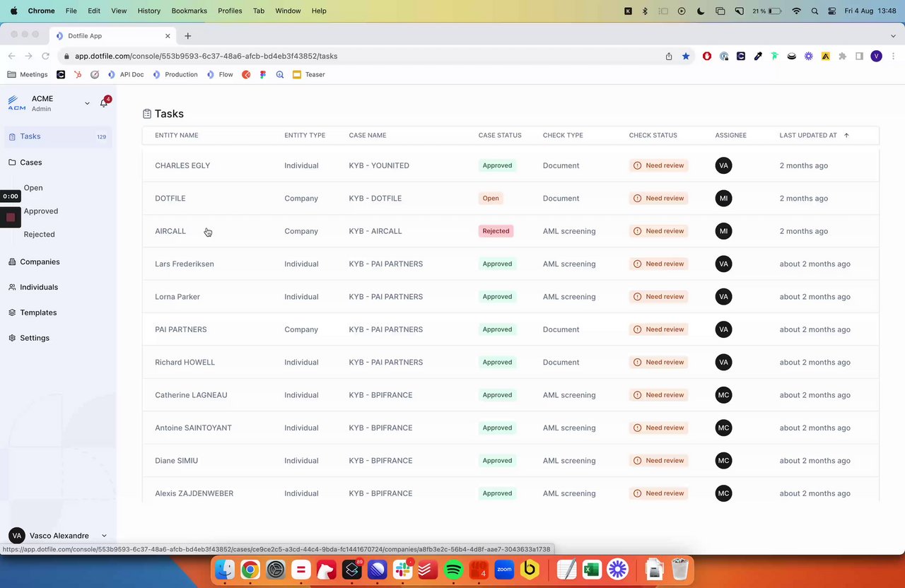This screenshot has height=588, width=905.
Task: Open Spotify from the dock
Action: [454, 569]
